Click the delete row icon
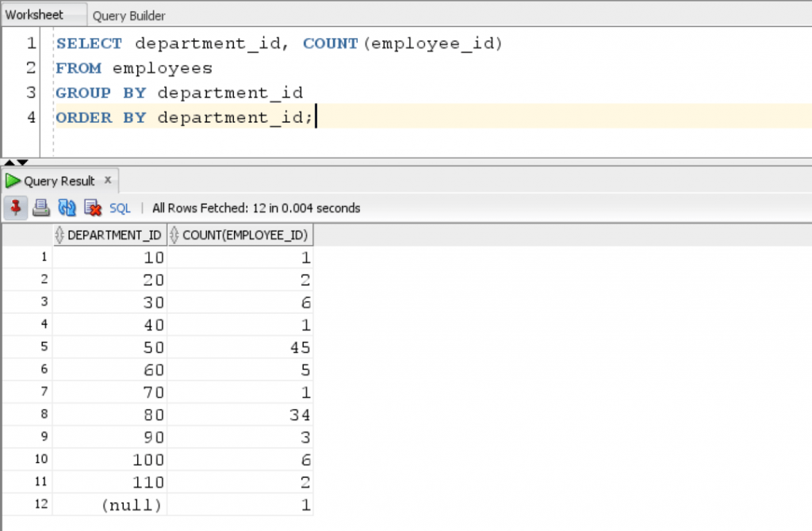The width and height of the screenshot is (812, 531). [93, 208]
